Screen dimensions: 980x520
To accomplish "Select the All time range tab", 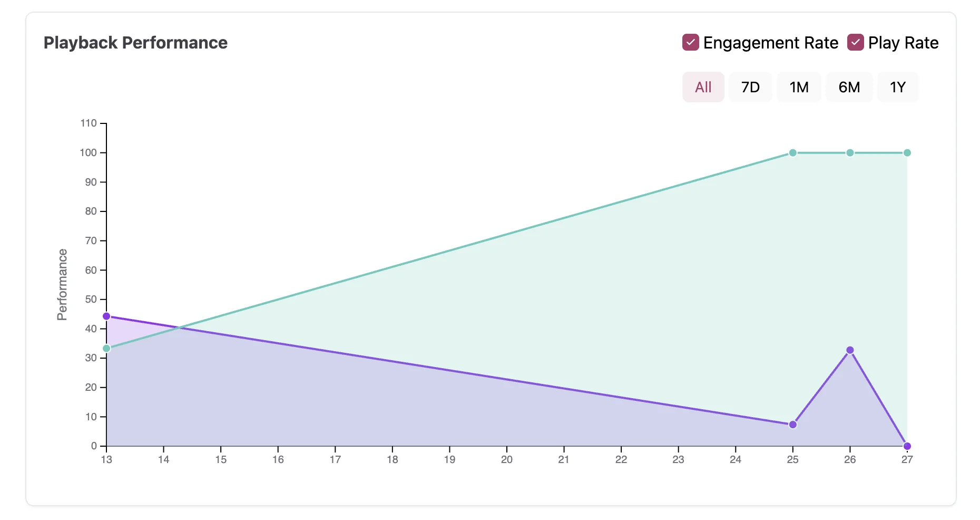I will 703,87.
